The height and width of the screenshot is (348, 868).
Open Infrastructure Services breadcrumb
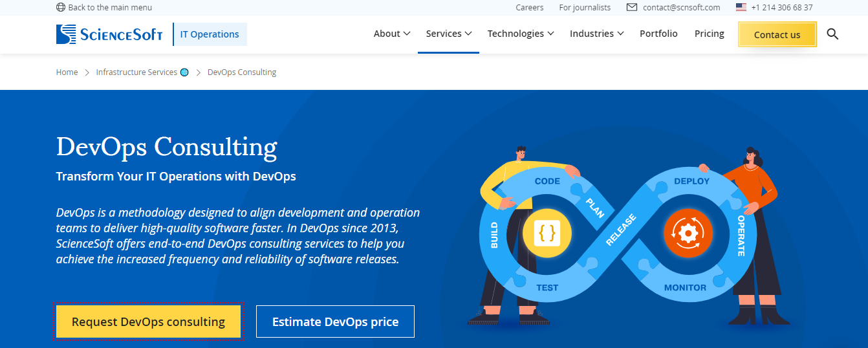coord(136,72)
